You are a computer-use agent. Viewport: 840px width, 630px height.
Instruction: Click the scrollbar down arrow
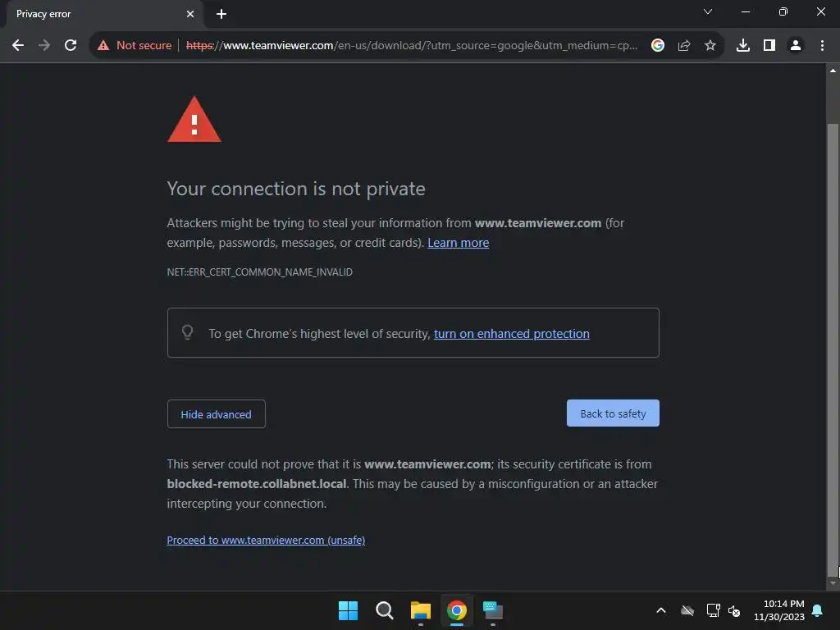[833, 583]
